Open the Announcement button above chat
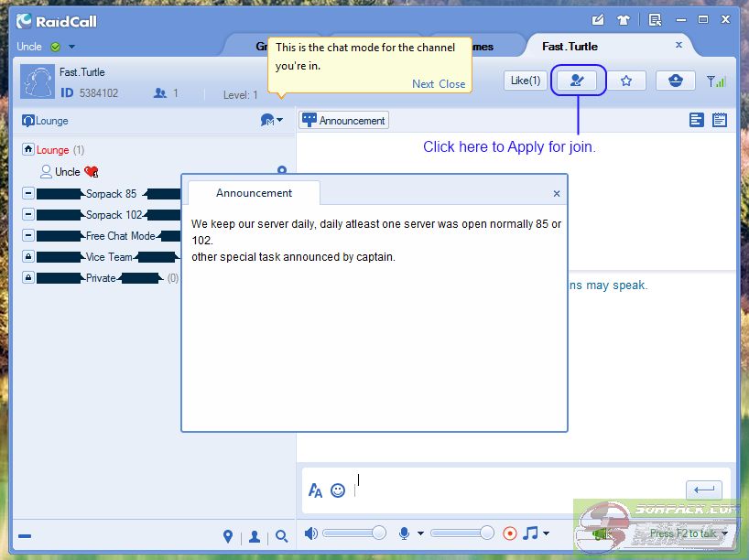This screenshot has width=749, height=560. tap(344, 120)
